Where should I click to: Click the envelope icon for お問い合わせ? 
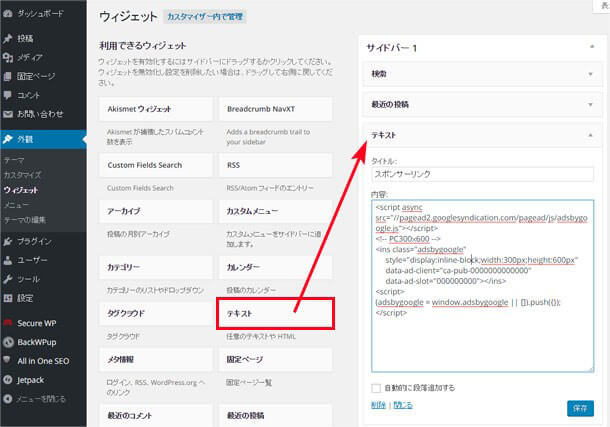[8, 114]
